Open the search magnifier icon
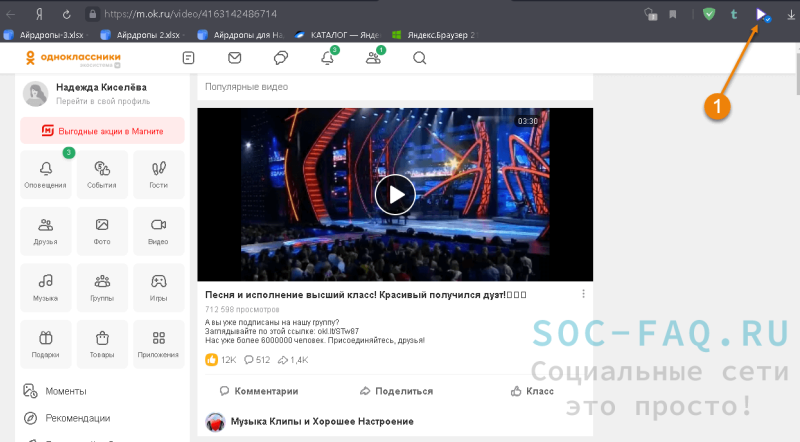Screen dimensions: 800x442 [x=419, y=58]
